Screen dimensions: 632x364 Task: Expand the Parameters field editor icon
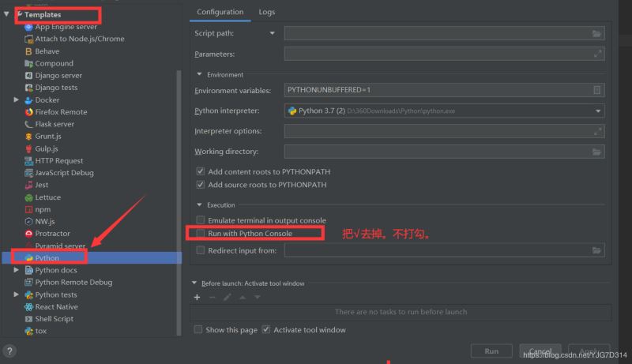pos(597,54)
